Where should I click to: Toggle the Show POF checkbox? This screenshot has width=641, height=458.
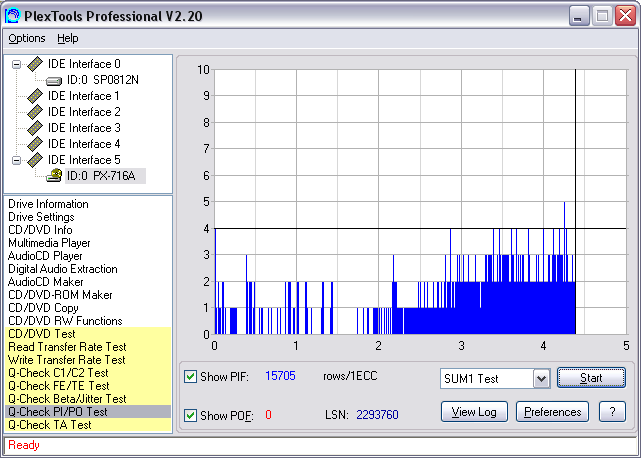coord(190,415)
